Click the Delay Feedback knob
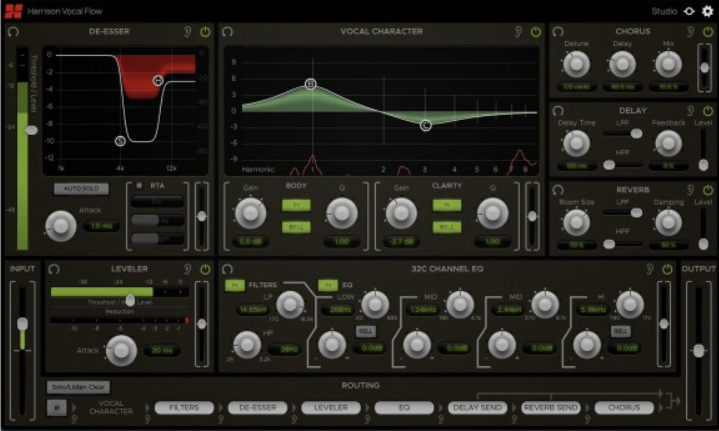This screenshot has height=431, width=719. [668, 143]
